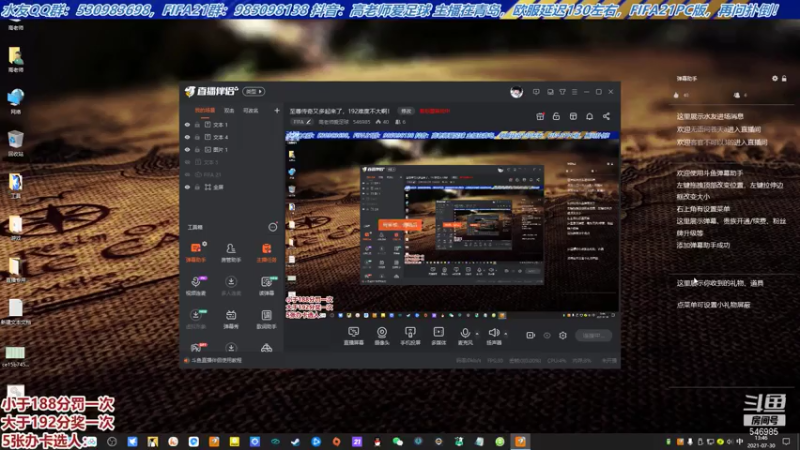Toggle visibility of 文本 4 layer

[x=187, y=137]
